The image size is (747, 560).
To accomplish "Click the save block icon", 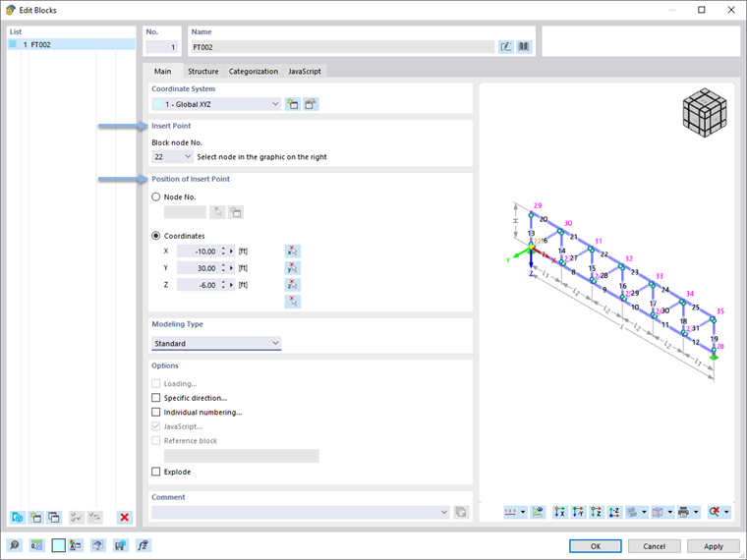I will click(121, 545).
